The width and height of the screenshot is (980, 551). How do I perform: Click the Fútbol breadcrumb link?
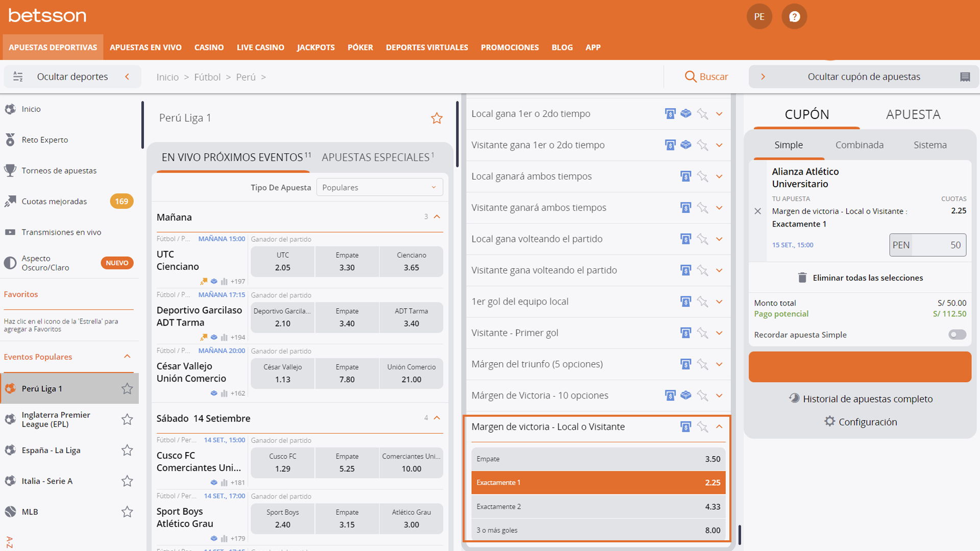pyautogui.click(x=207, y=77)
